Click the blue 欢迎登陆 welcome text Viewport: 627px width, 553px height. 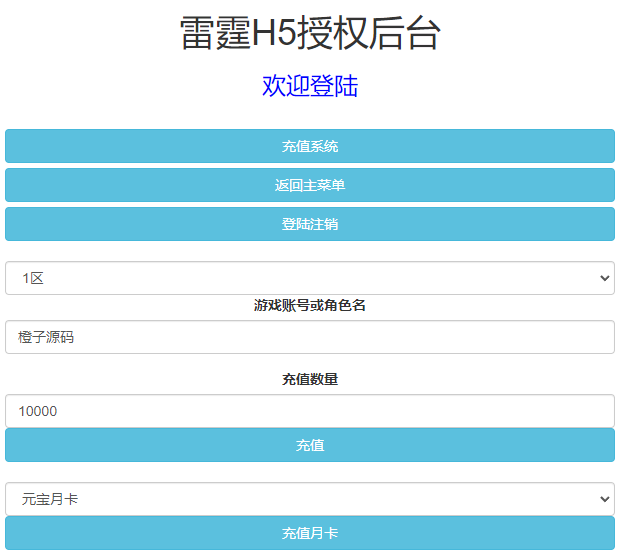[x=310, y=86]
